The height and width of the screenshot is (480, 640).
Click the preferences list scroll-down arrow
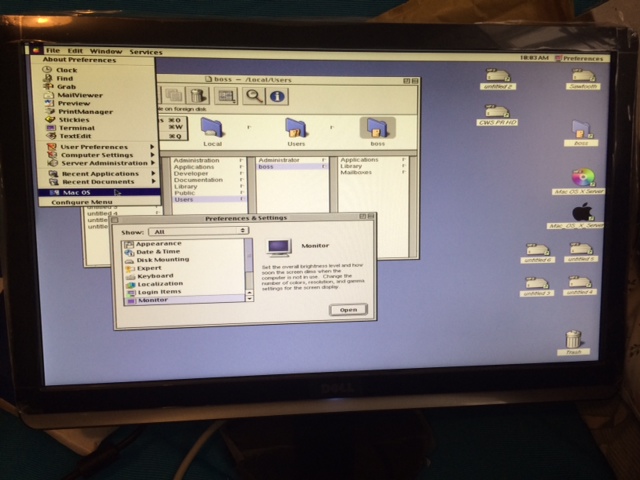pos(249,299)
